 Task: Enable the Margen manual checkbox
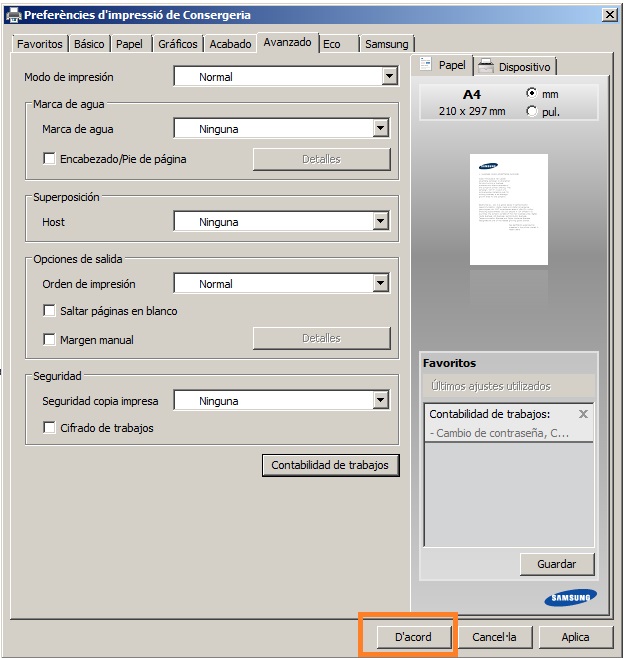(x=49, y=339)
